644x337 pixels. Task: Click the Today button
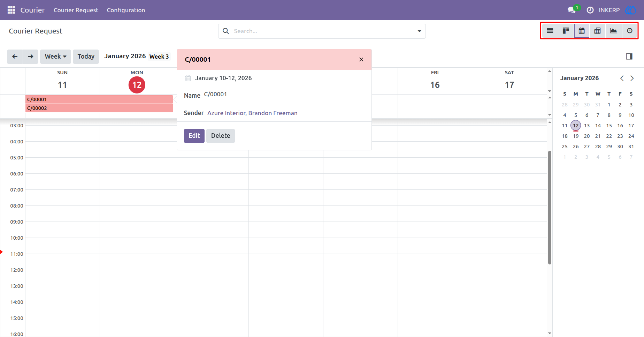(86, 57)
